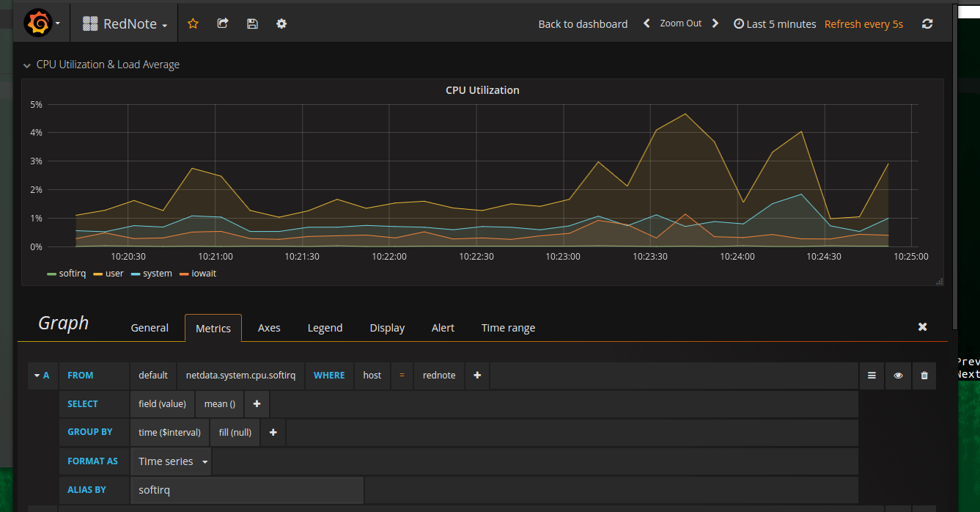Open dashboard settings gear icon
This screenshot has height=512, width=980.
281,23
